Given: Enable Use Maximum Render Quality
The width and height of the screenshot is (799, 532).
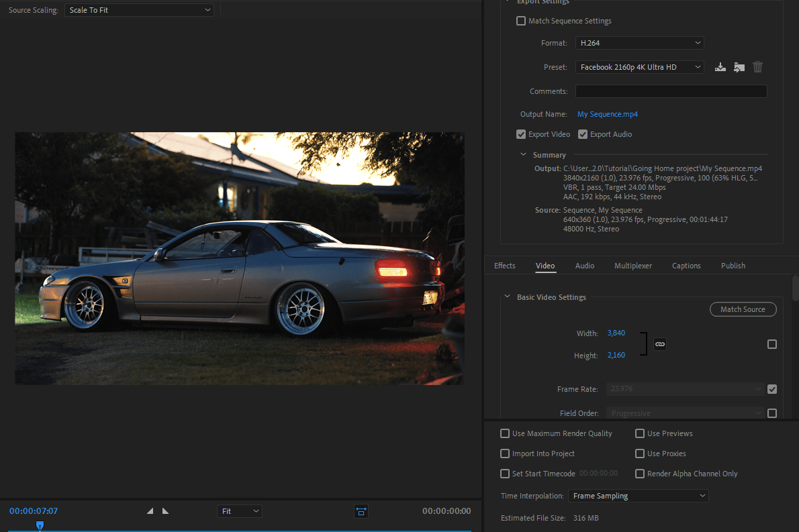Looking at the screenshot, I should point(505,433).
